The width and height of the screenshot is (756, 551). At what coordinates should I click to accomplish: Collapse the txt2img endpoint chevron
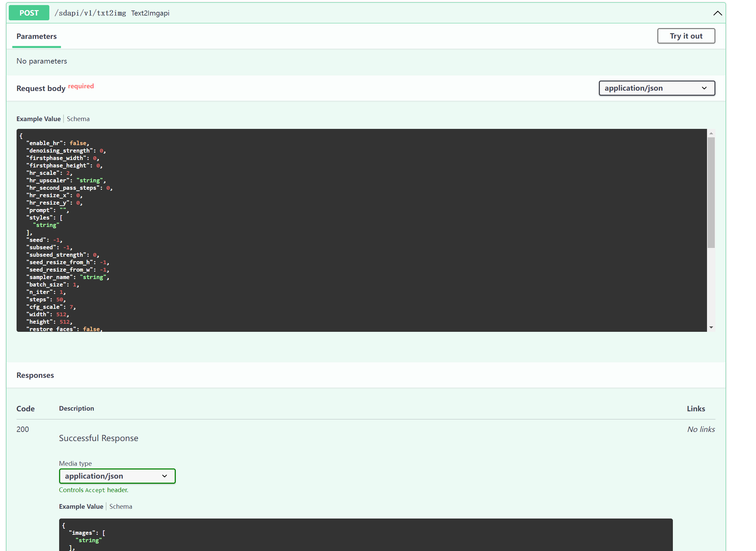click(717, 13)
